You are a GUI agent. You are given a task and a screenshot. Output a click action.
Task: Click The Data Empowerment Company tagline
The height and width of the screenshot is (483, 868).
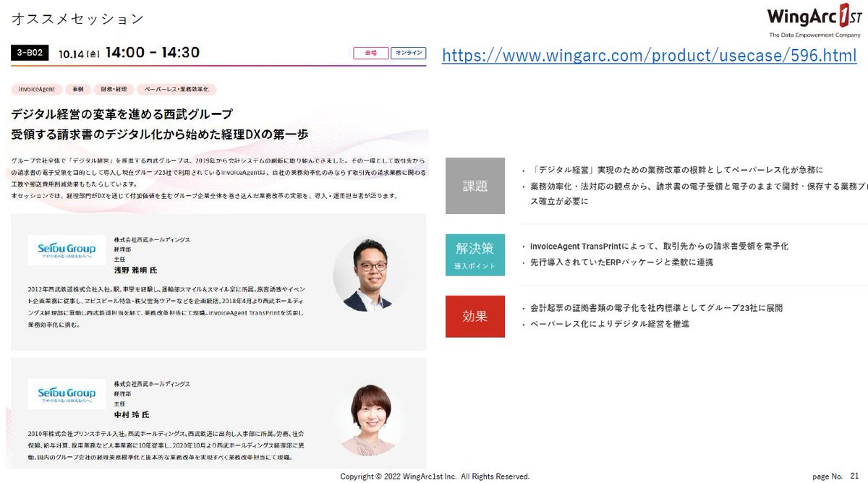[814, 35]
